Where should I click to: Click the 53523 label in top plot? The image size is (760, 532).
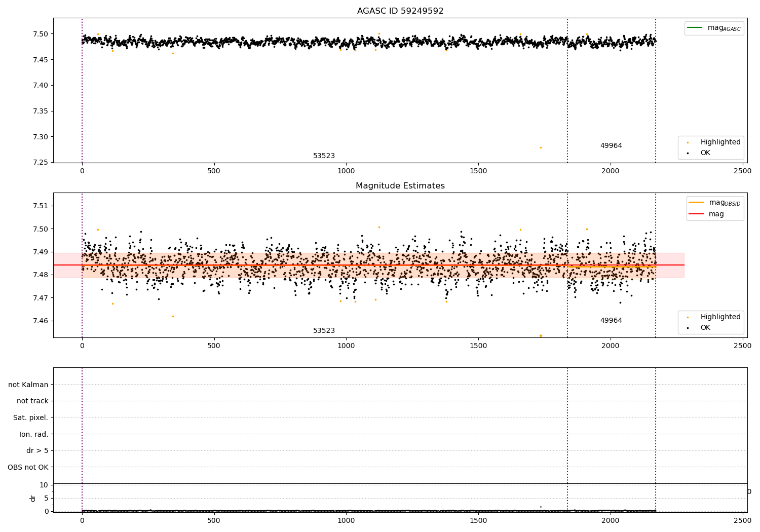(324, 156)
